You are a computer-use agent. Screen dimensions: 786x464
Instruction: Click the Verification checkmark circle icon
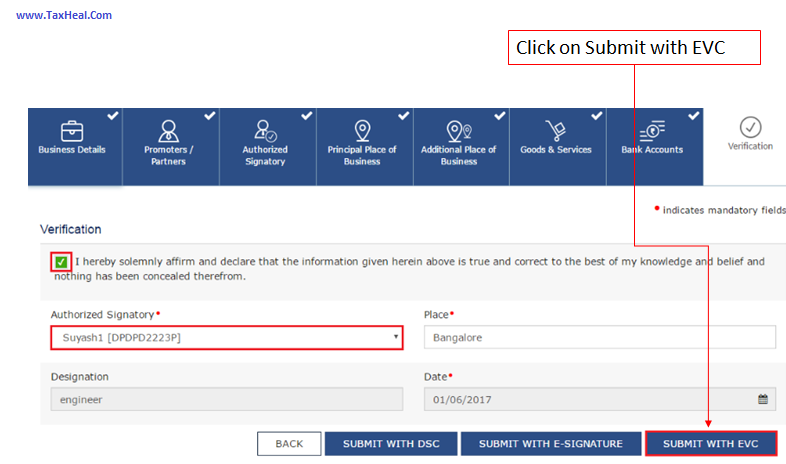tap(750, 127)
